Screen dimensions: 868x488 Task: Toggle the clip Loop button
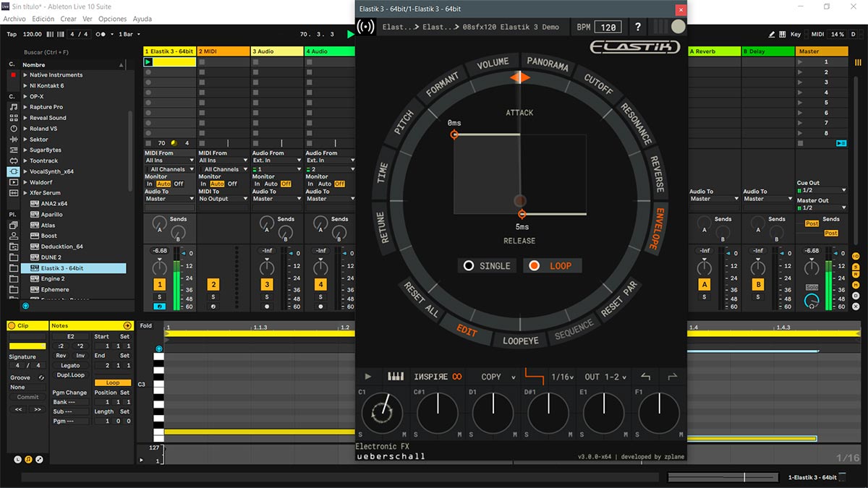tap(113, 382)
